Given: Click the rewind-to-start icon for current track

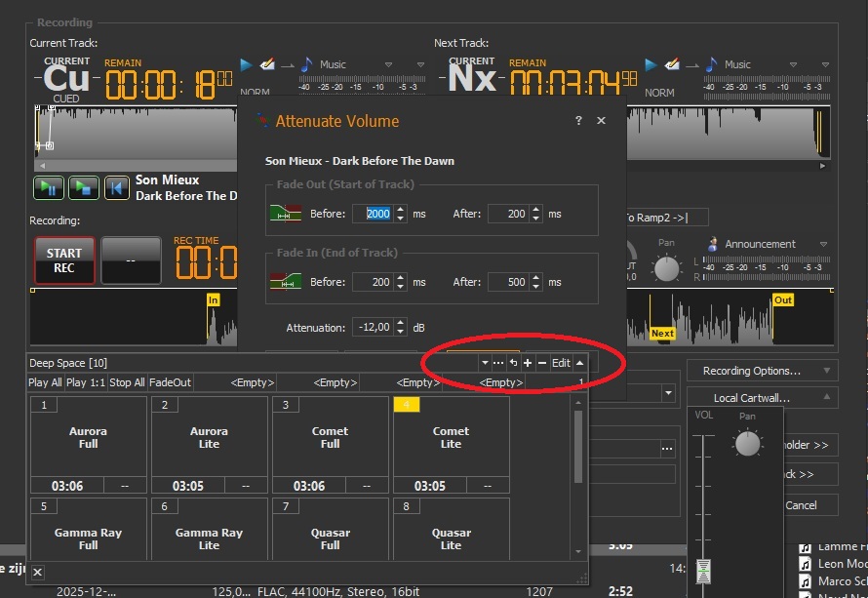Looking at the screenshot, I should click(x=116, y=187).
